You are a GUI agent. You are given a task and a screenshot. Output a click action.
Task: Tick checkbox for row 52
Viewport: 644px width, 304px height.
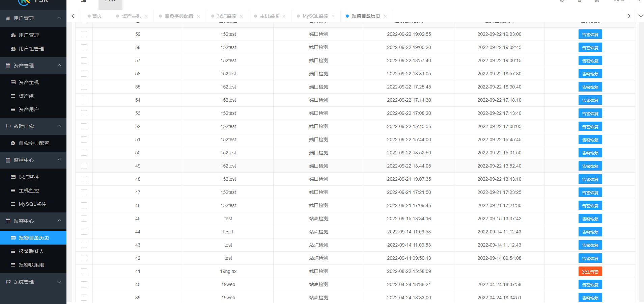(84, 126)
